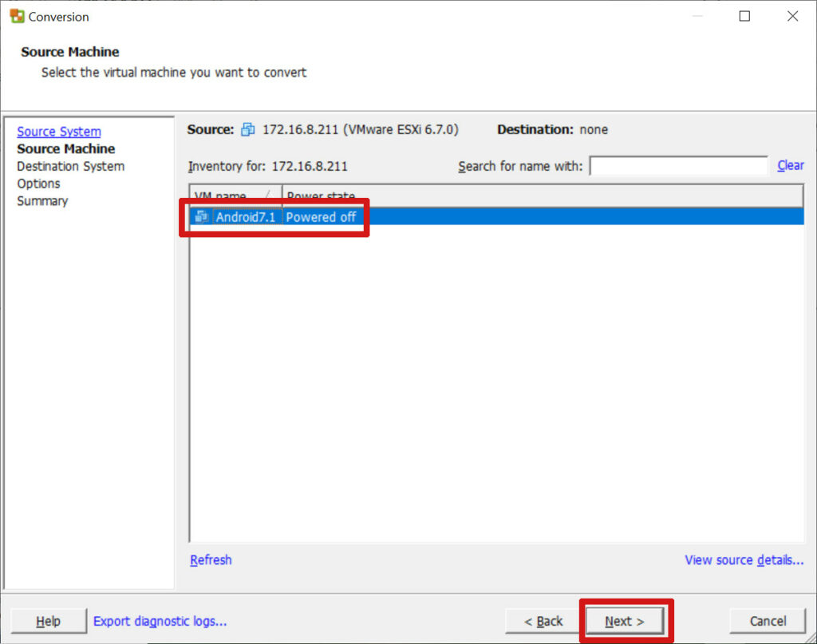The height and width of the screenshot is (644, 817).
Task: Select Summary in the wizard steps
Action: click(x=42, y=201)
